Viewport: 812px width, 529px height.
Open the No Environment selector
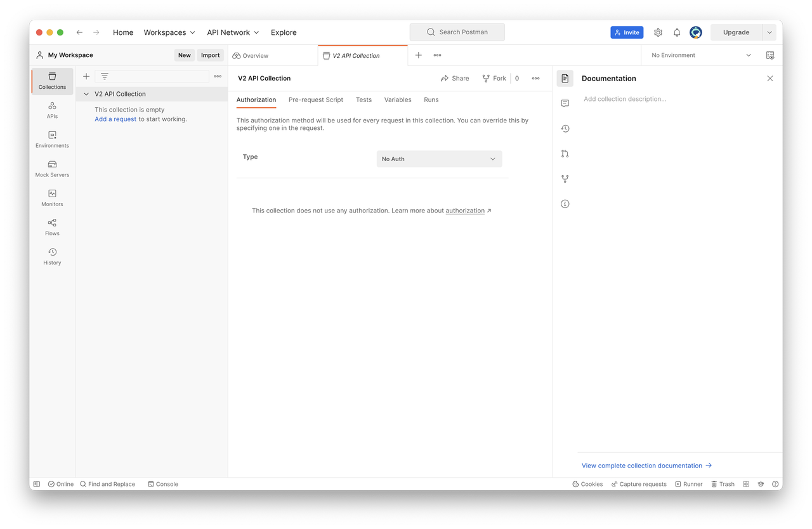click(x=701, y=55)
